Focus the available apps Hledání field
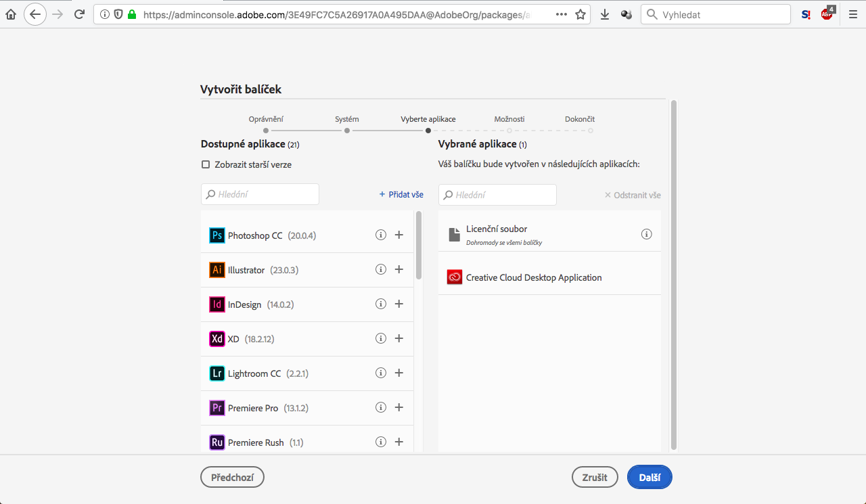 [260, 194]
